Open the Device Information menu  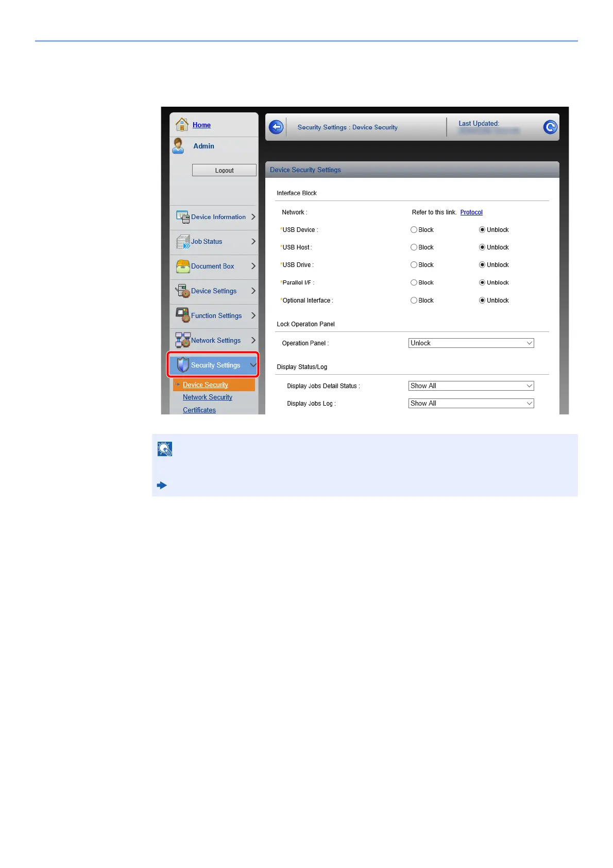pyautogui.click(x=214, y=217)
